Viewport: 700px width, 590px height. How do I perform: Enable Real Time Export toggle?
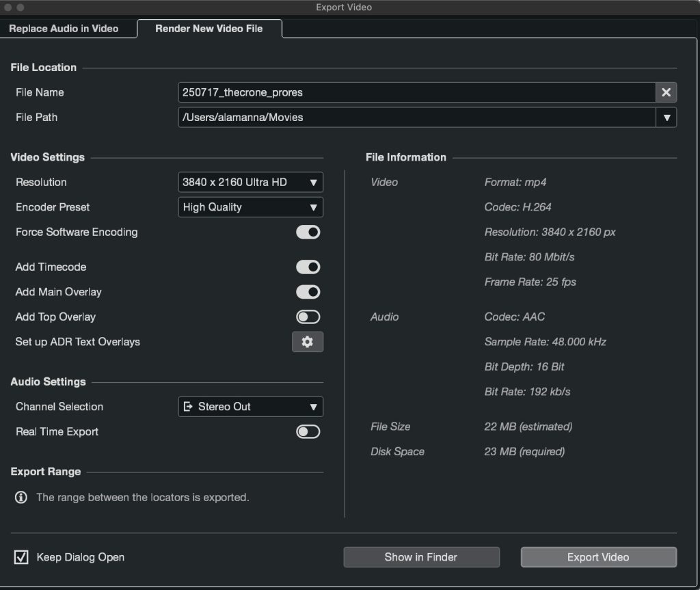click(308, 432)
